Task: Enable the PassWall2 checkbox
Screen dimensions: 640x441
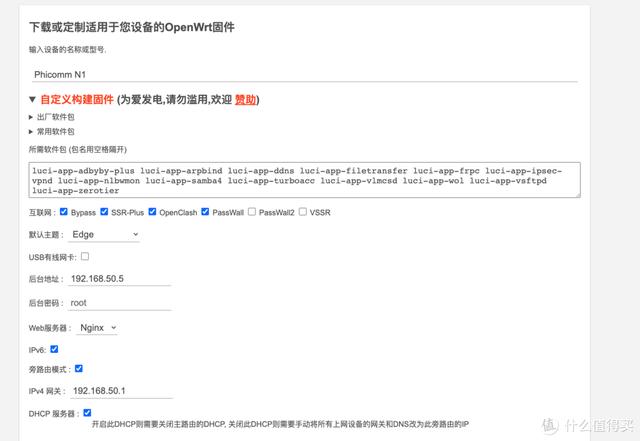Action: coord(252,212)
